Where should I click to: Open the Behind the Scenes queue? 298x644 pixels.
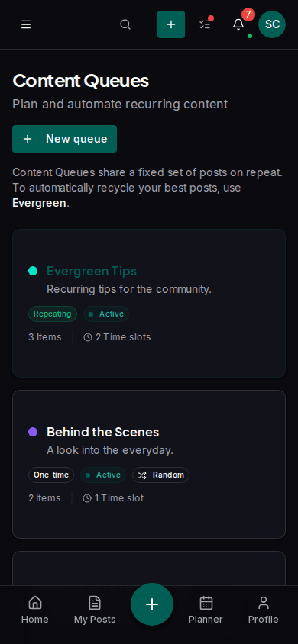[102, 432]
